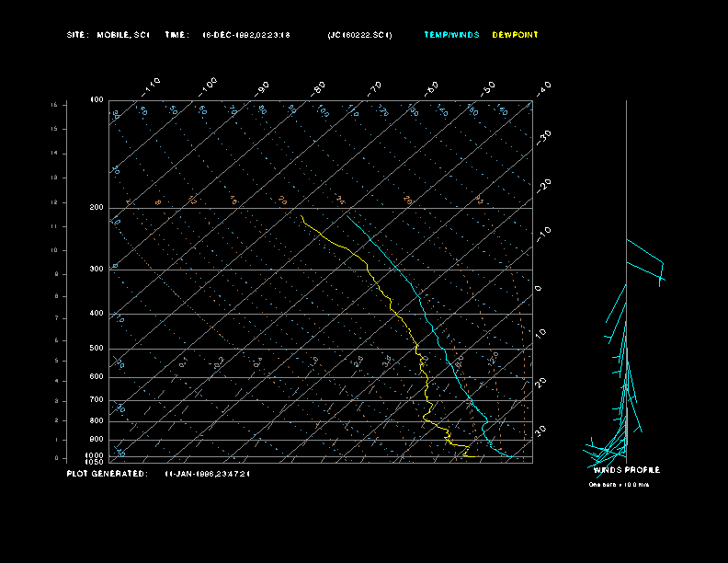
Task: Select the 'SITE:' header label
Action: pyautogui.click(x=77, y=35)
